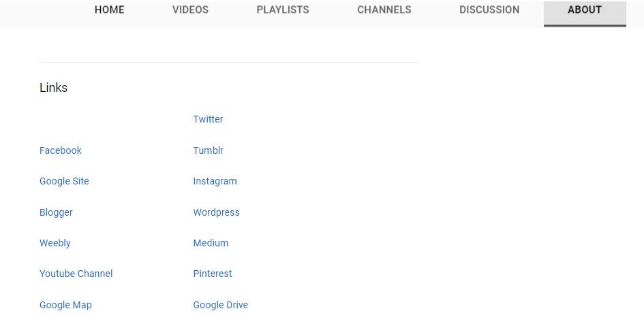Follow the Google Site link
The image size is (644, 328).
64,181
